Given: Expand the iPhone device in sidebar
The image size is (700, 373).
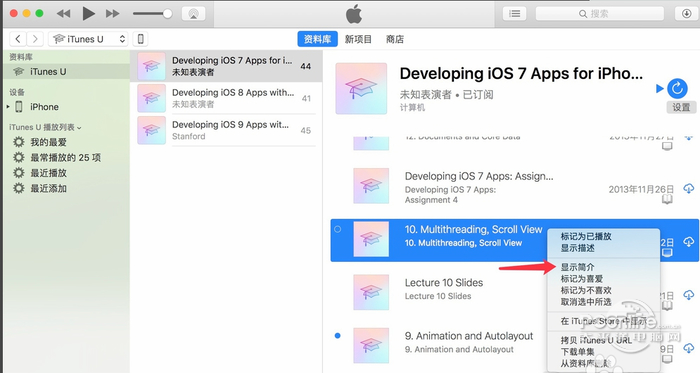Looking at the screenshot, I should (x=8, y=107).
